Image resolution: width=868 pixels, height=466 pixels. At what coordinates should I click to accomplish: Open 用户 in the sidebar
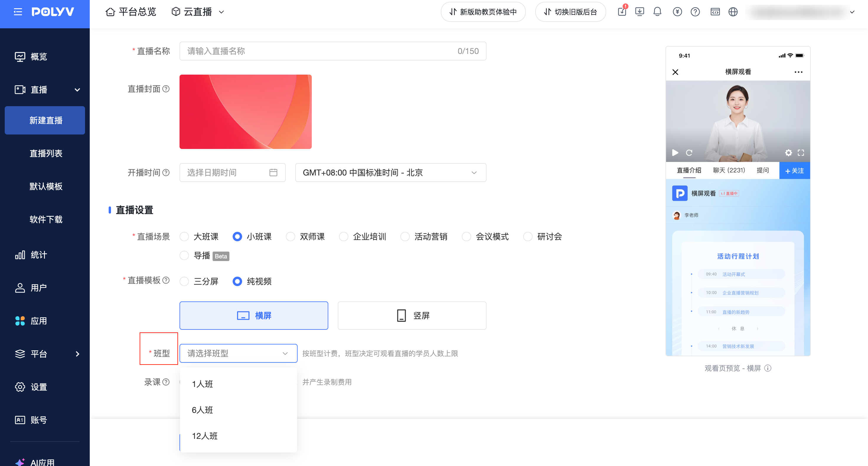point(45,288)
